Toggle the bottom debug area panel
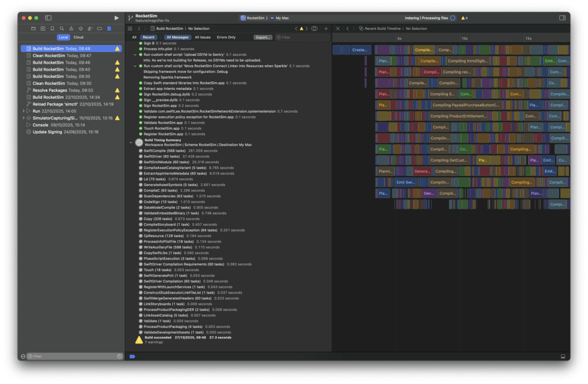This screenshot has width=588, height=384. tap(563, 356)
